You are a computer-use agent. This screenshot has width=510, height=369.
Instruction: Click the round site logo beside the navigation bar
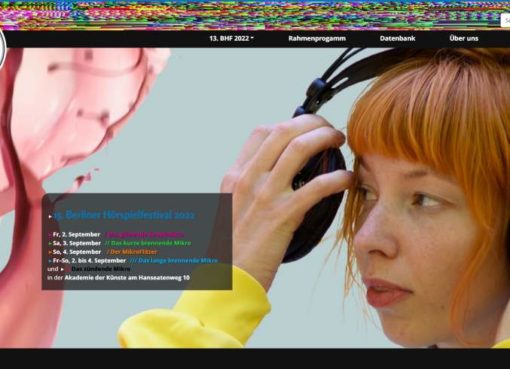point(3,47)
